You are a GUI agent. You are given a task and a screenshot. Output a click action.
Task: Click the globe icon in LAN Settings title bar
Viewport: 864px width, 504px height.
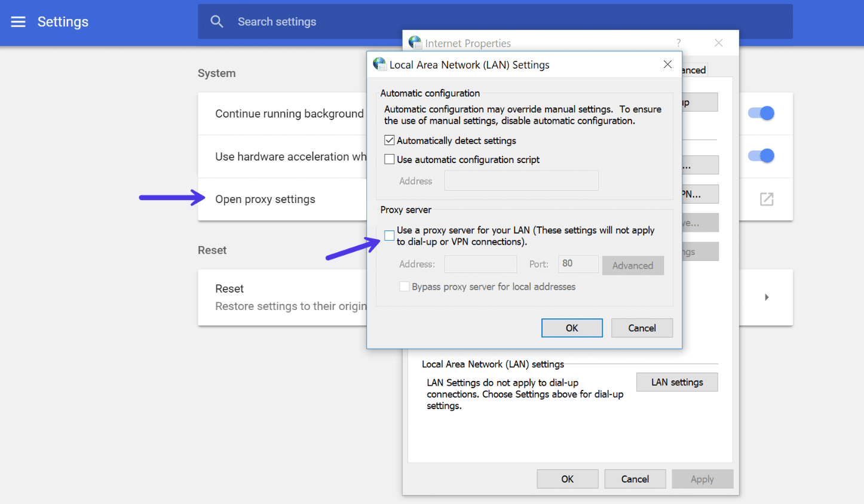click(380, 63)
